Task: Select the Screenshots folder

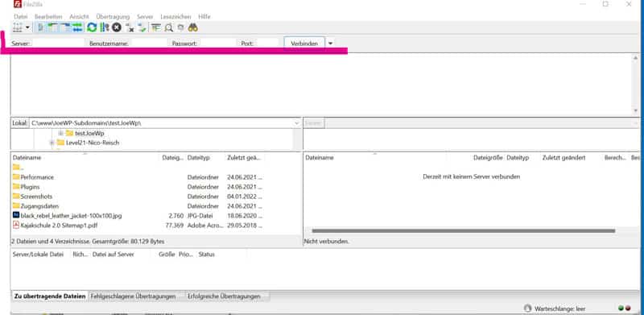Action: [36, 197]
